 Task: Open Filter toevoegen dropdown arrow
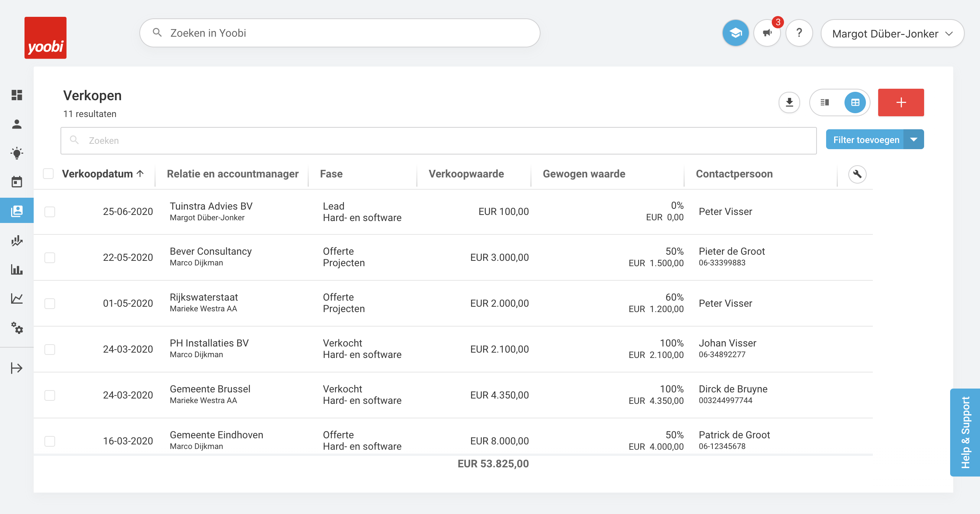pyautogui.click(x=914, y=140)
